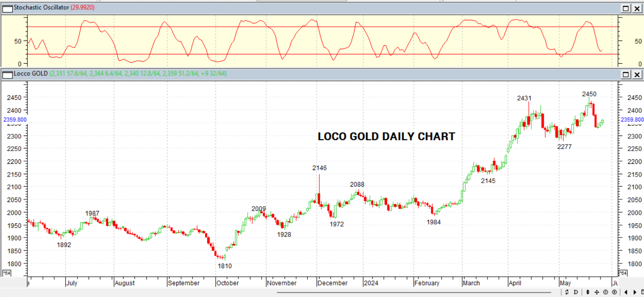Click the 2146 spike price label
Image resolution: width=644 pixels, height=297 pixels.
(319, 168)
